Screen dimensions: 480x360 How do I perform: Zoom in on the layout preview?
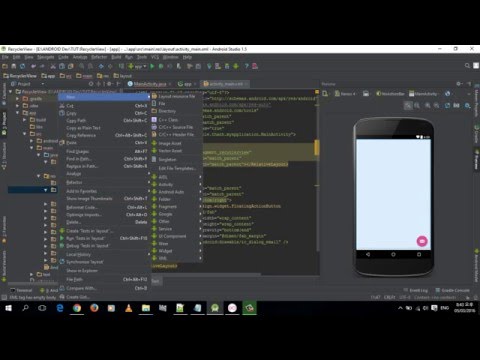[428, 106]
